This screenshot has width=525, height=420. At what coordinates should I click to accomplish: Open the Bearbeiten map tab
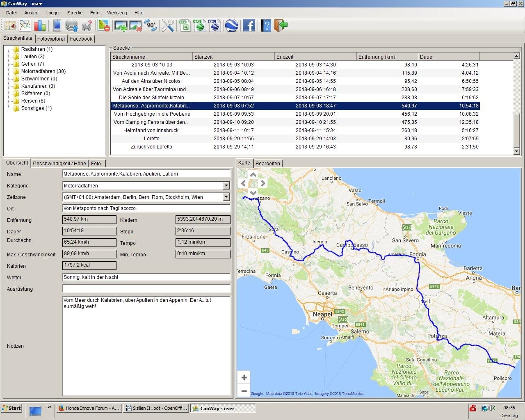[x=267, y=164]
